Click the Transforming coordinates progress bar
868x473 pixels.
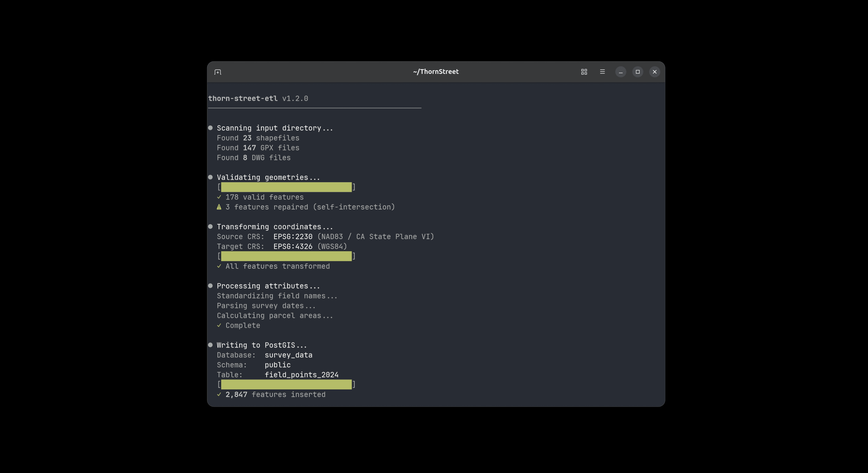pos(286,256)
